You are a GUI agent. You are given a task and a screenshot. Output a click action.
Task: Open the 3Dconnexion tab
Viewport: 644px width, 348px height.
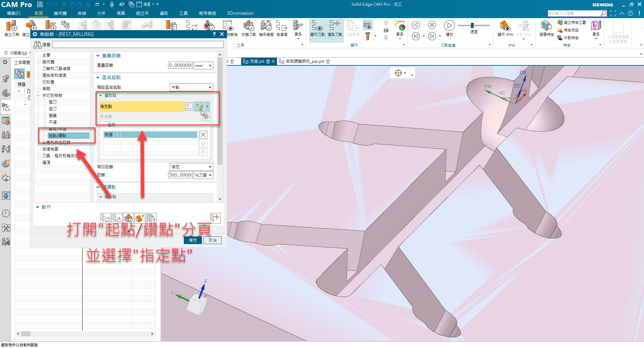coord(240,13)
